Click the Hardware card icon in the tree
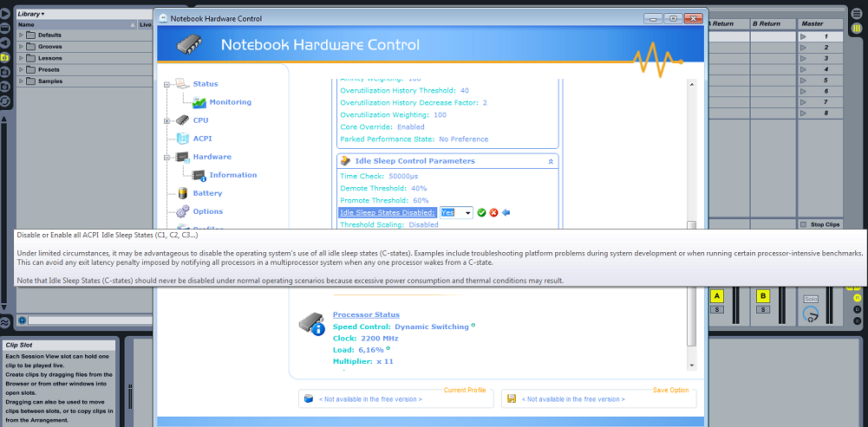Image resolution: width=868 pixels, height=427 pixels. [x=182, y=157]
